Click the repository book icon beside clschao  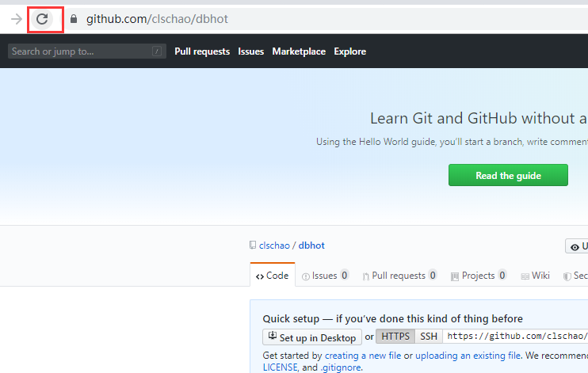coord(253,245)
